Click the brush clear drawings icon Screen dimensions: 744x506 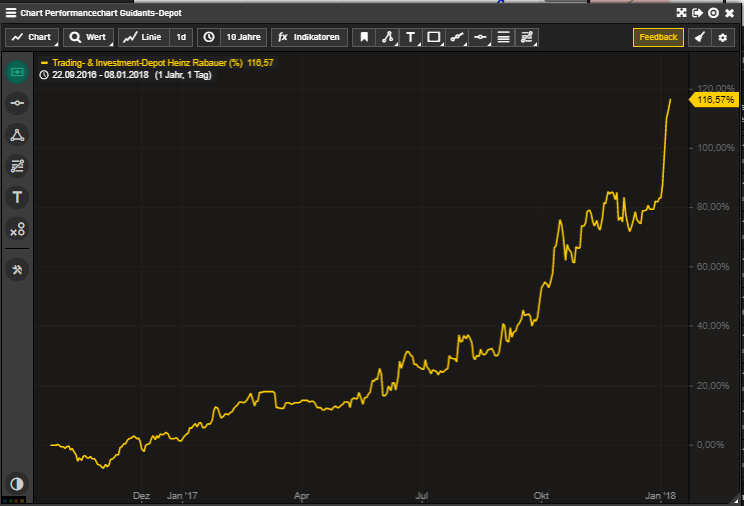(x=699, y=37)
